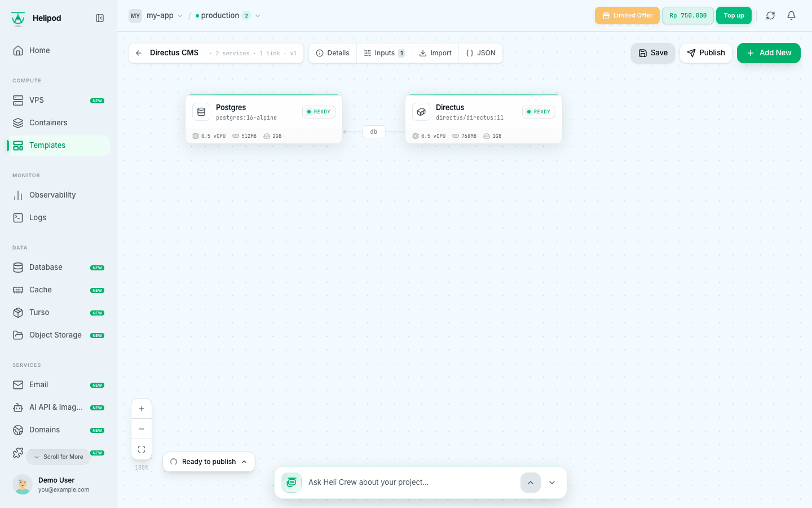Click the Helipod logo
Viewport: 812px width, 508px height.
[18, 19]
